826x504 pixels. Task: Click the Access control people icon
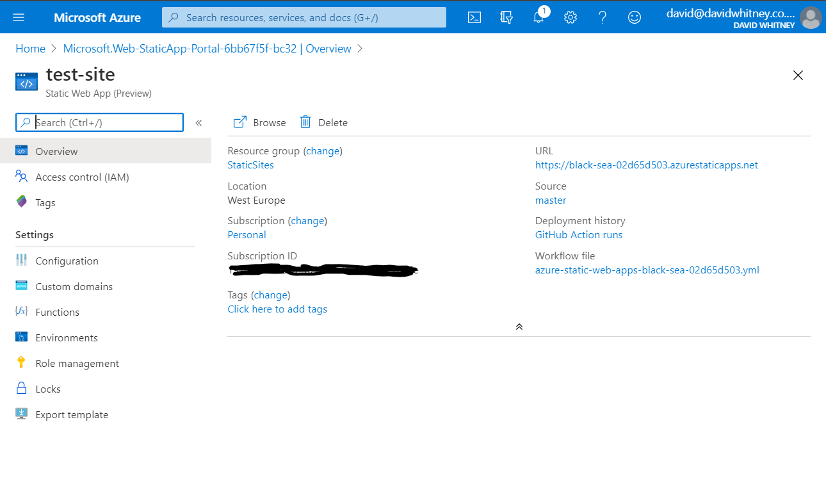22,177
